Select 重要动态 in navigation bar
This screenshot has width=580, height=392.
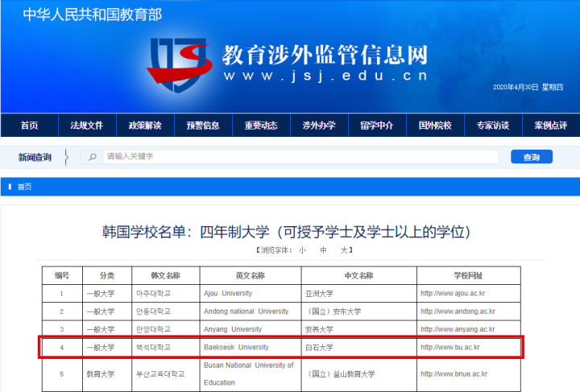point(261,126)
